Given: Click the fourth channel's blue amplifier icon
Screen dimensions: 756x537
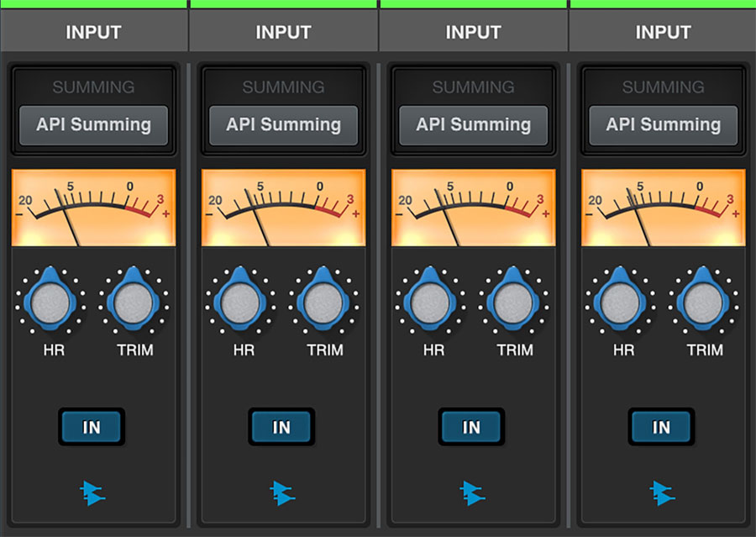Looking at the screenshot, I should click(x=662, y=492).
